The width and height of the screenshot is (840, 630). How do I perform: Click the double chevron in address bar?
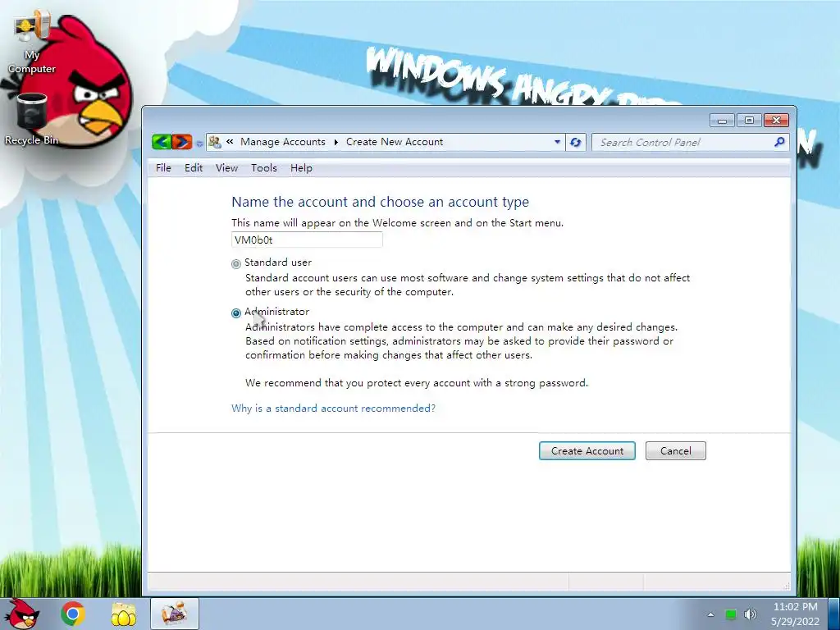pos(230,141)
